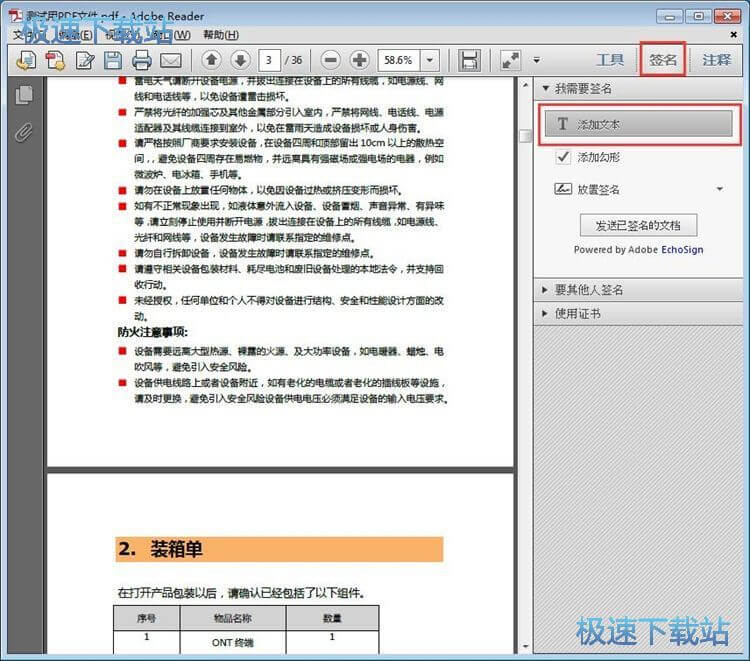
Task: Open the zoom percentage dropdown arrow
Action: tap(430, 60)
